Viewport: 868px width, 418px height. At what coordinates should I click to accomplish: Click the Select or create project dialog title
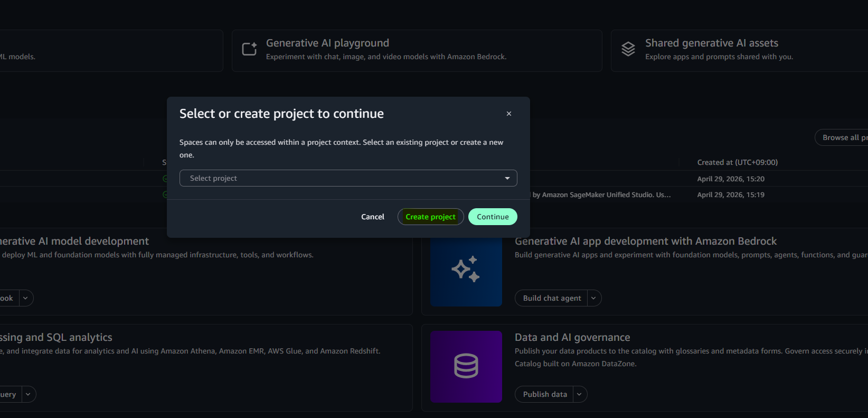pyautogui.click(x=281, y=114)
